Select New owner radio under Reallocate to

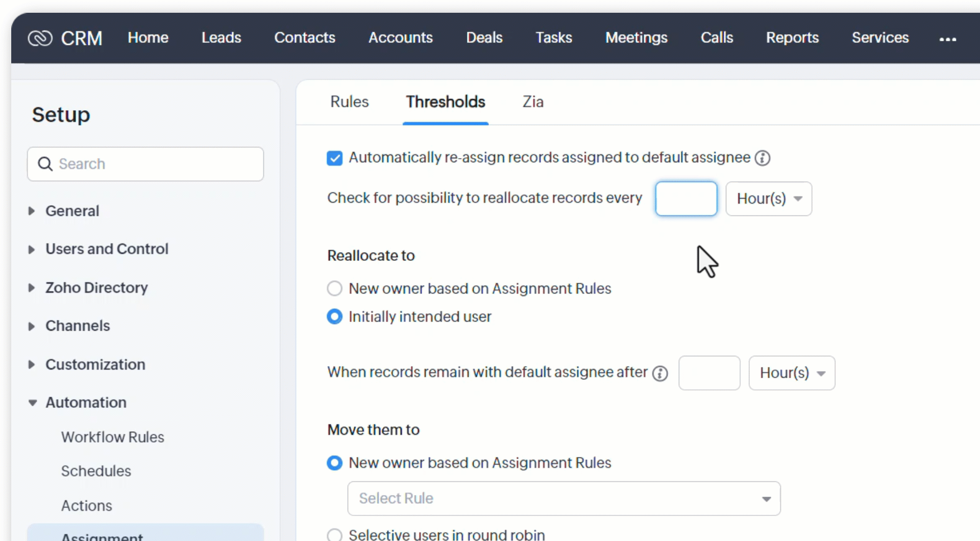click(x=335, y=289)
